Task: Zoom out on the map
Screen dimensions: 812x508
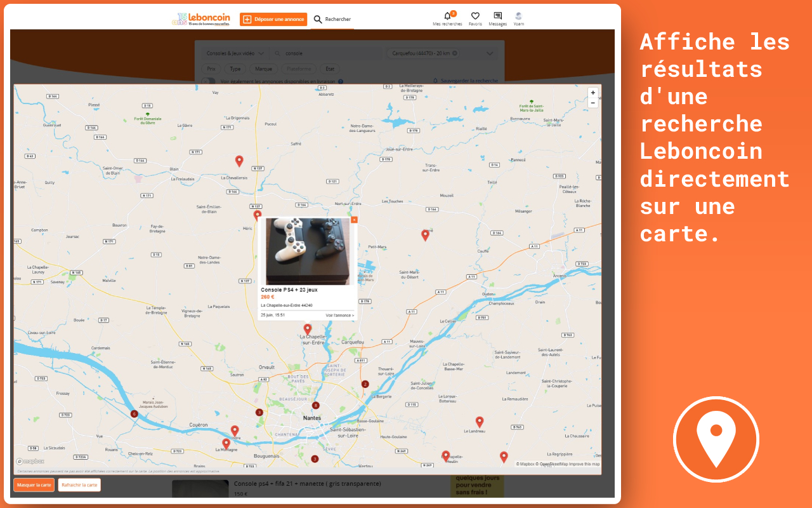Action: [593, 103]
